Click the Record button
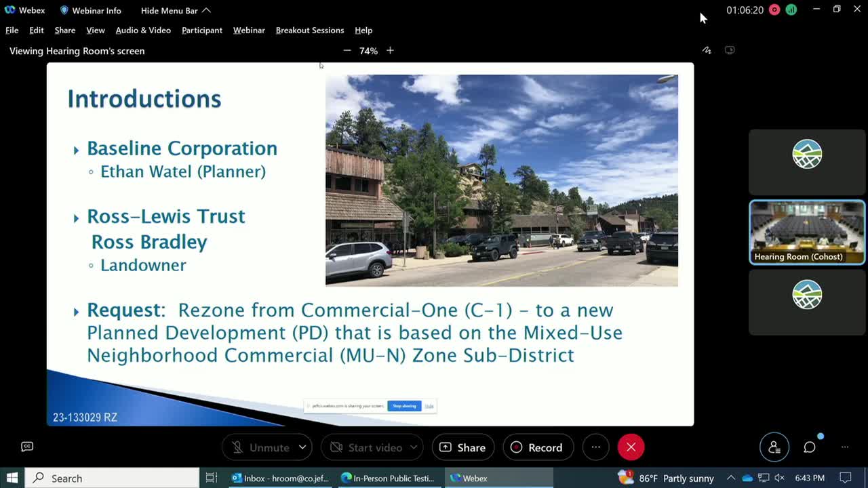The width and height of the screenshot is (868, 488). click(x=538, y=447)
